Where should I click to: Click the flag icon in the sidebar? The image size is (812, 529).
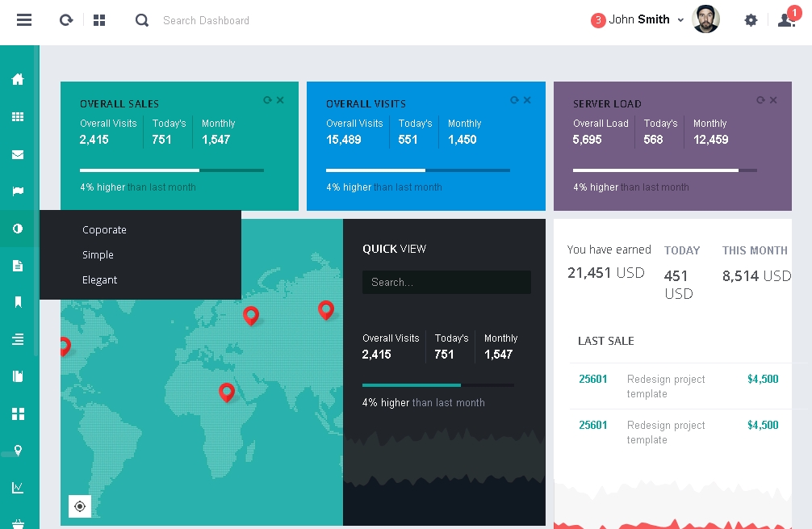tap(18, 191)
